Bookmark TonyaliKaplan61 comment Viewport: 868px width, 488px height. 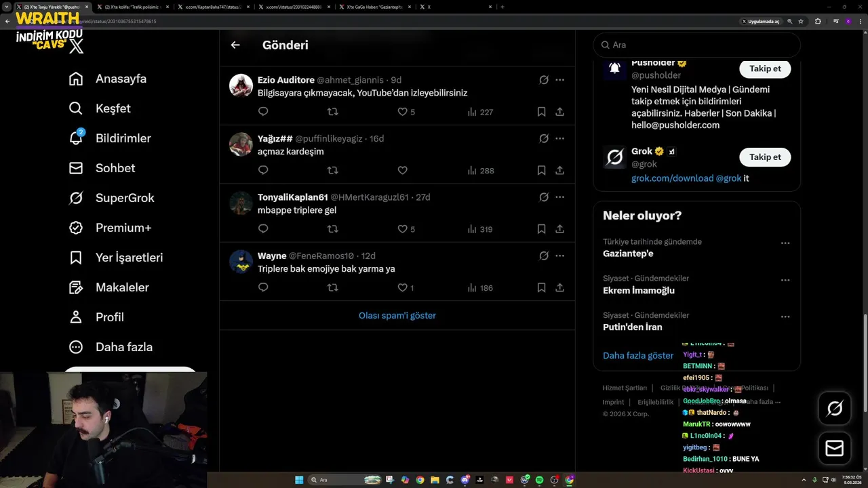541,229
